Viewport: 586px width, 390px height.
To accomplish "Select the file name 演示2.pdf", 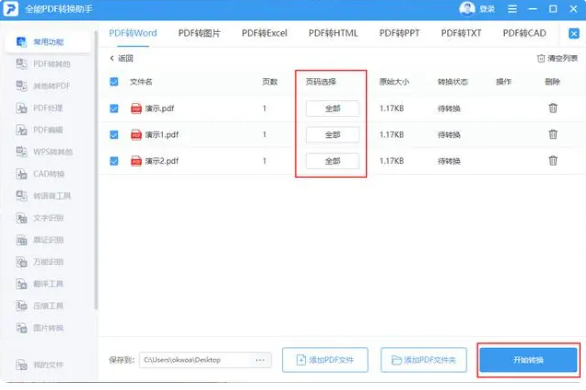I will pos(162,161).
